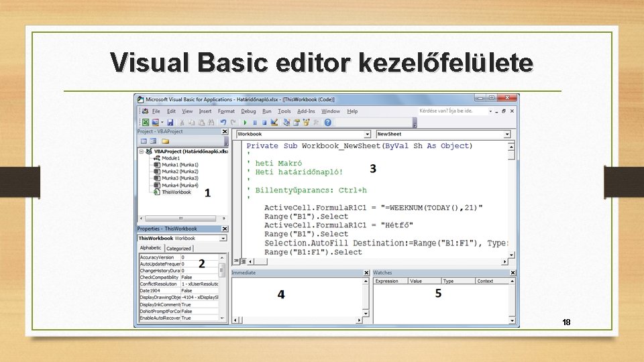Open the Tools menu
This screenshot has width=644, height=362.
click(x=284, y=111)
